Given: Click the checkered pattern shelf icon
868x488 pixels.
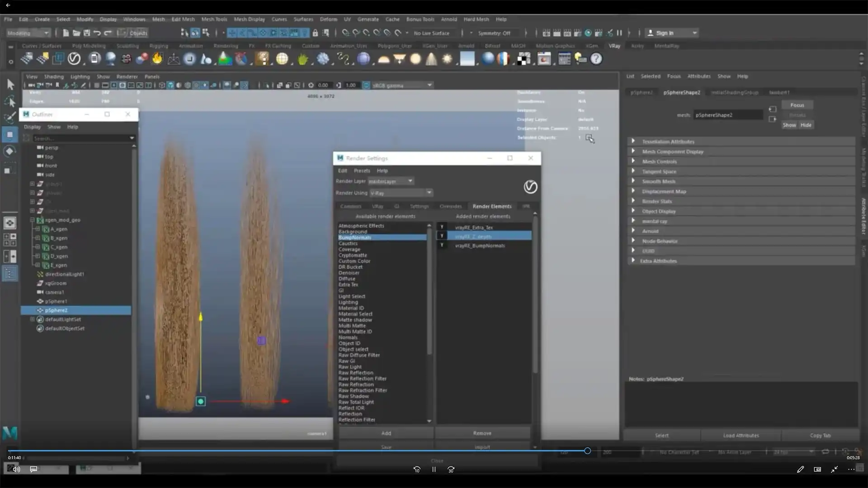Looking at the screenshot, I should tap(524, 59).
